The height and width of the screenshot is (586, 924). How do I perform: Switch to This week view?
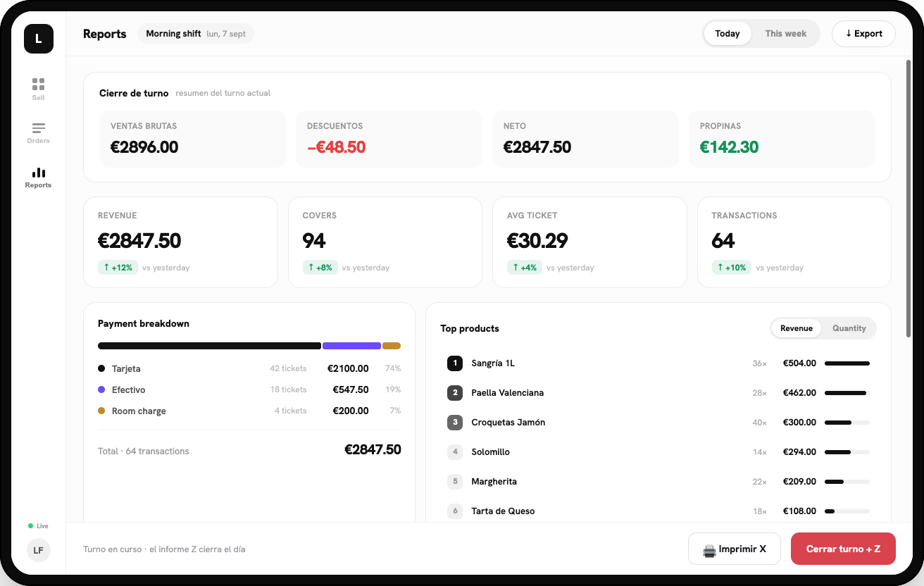point(786,34)
